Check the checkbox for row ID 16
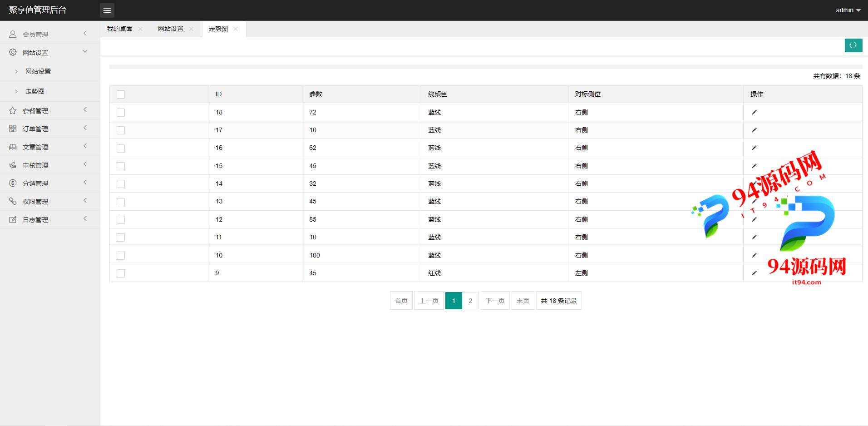The width and height of the screenshot is (868, 426). pyautogui.click(x=121, y=148)
